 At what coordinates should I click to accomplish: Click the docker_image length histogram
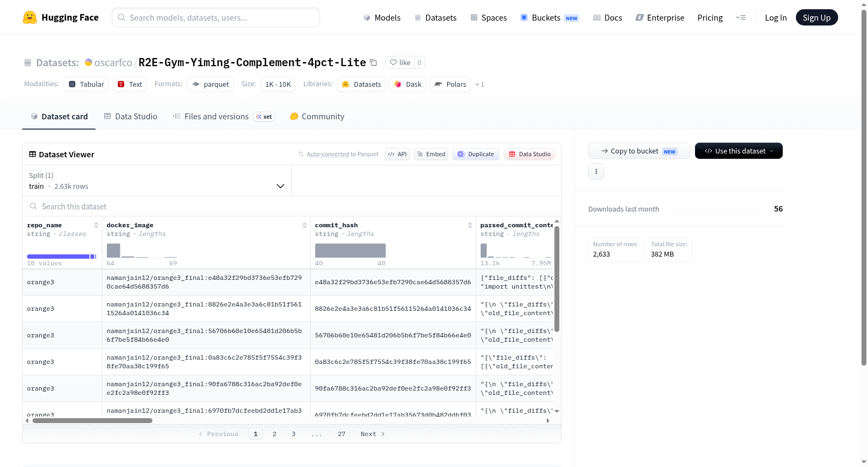[x=142, y=251]
